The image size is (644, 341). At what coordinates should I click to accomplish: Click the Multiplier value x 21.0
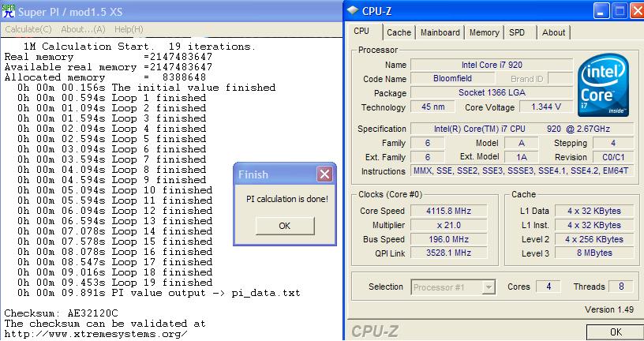point(448,225)
